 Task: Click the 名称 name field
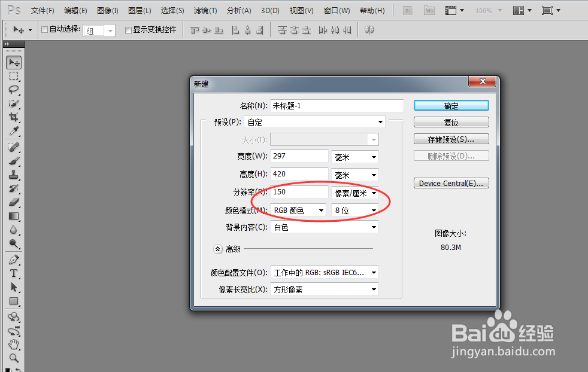point(337,106)
